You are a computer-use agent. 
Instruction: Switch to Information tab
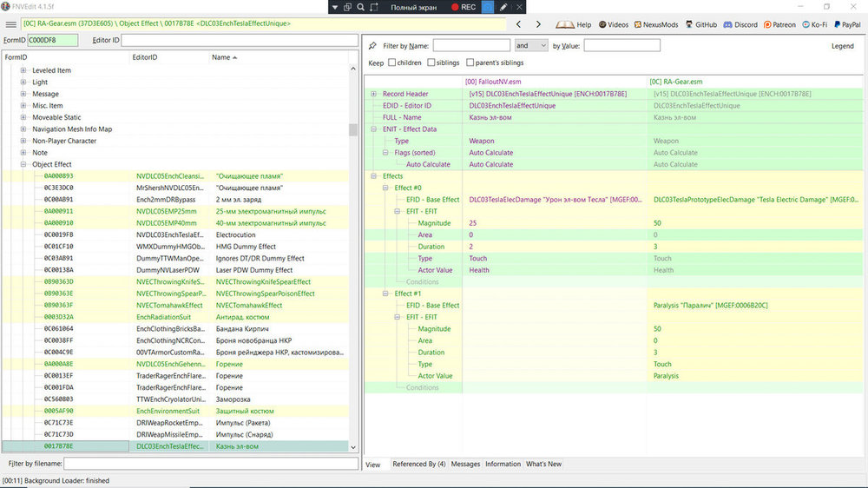(503, 465)
